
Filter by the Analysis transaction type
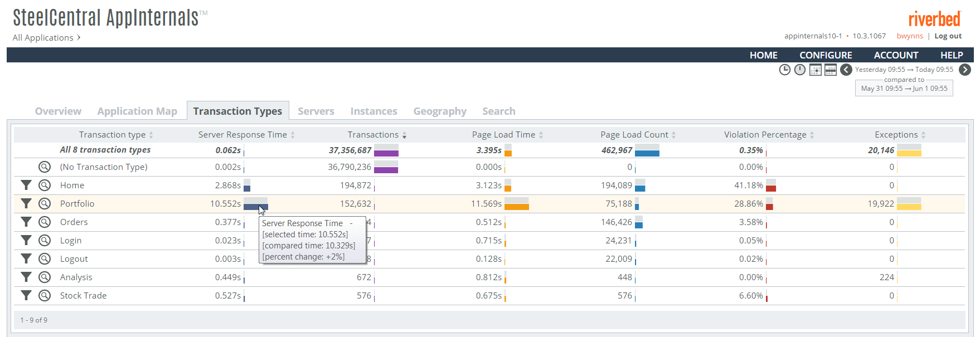click(26, 277)
